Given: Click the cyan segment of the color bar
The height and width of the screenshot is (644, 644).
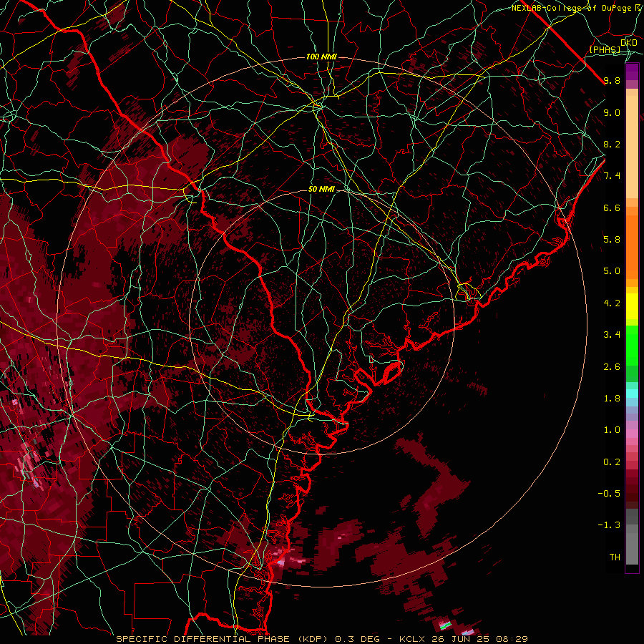Looking at the screenshot, I should (632, 394).
